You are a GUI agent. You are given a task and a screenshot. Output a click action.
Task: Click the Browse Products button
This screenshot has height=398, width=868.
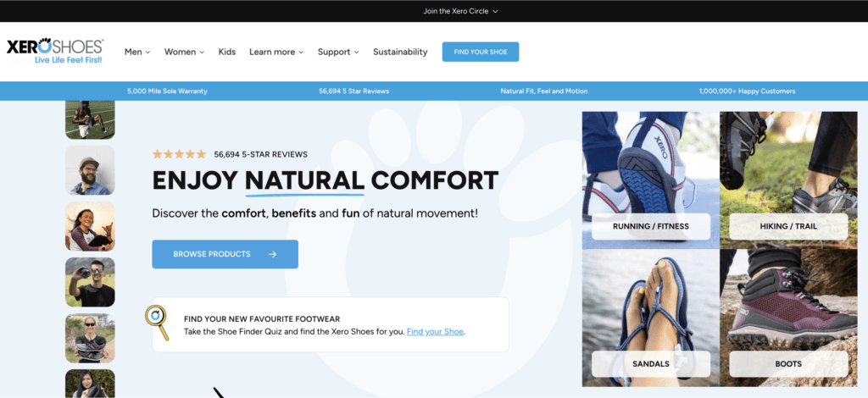(x=225, y=254)
